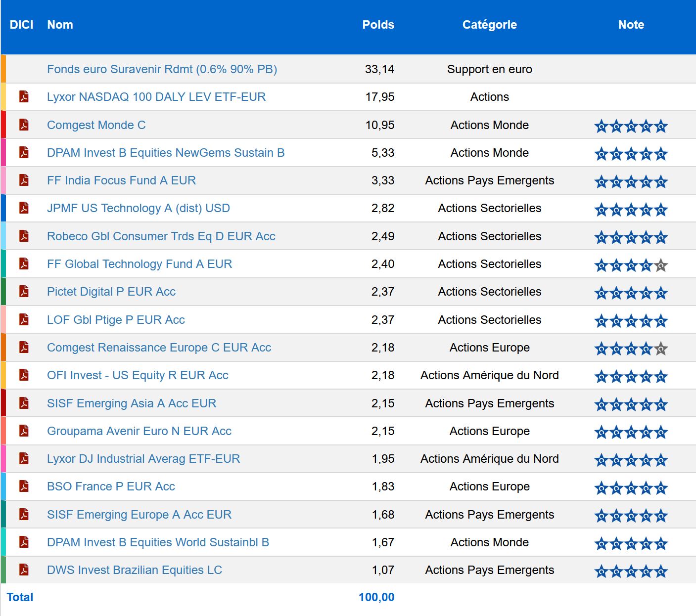Screen dimensions: 696x616
Task: Open DICI PDF for DWS Invest Brazilian Equities
Action: click(24, 570)
